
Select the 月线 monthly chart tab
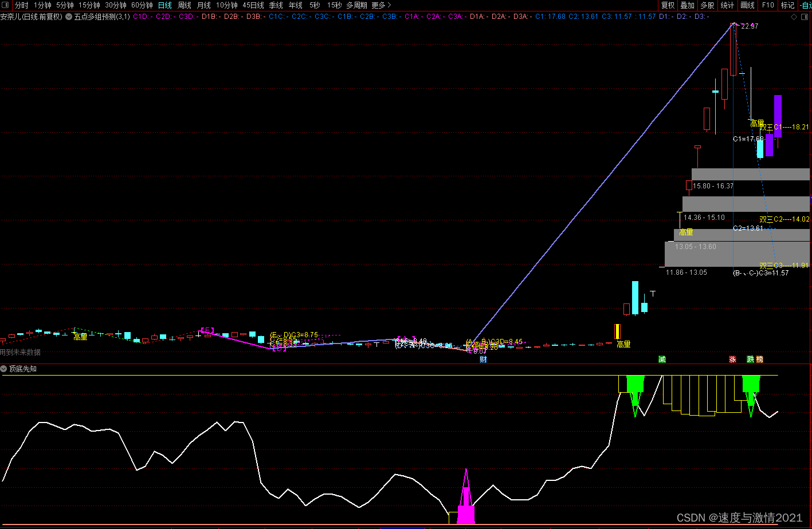[x=204, y=5]
